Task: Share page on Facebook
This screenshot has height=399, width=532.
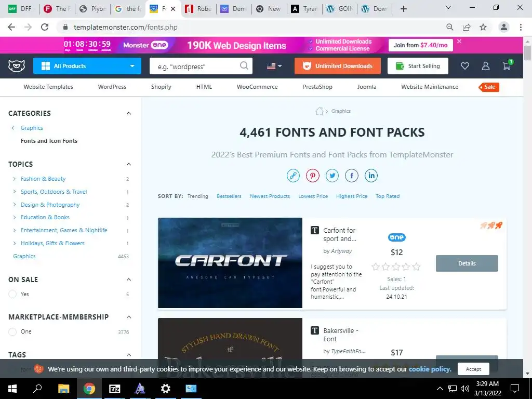Action: [352, 176]
